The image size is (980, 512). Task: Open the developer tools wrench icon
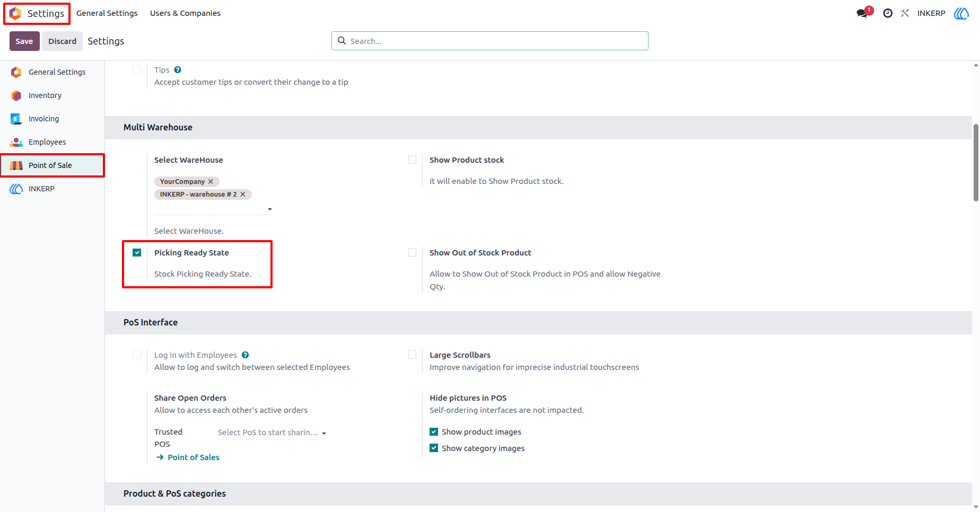pyautogui.click(x=905, y=13)
